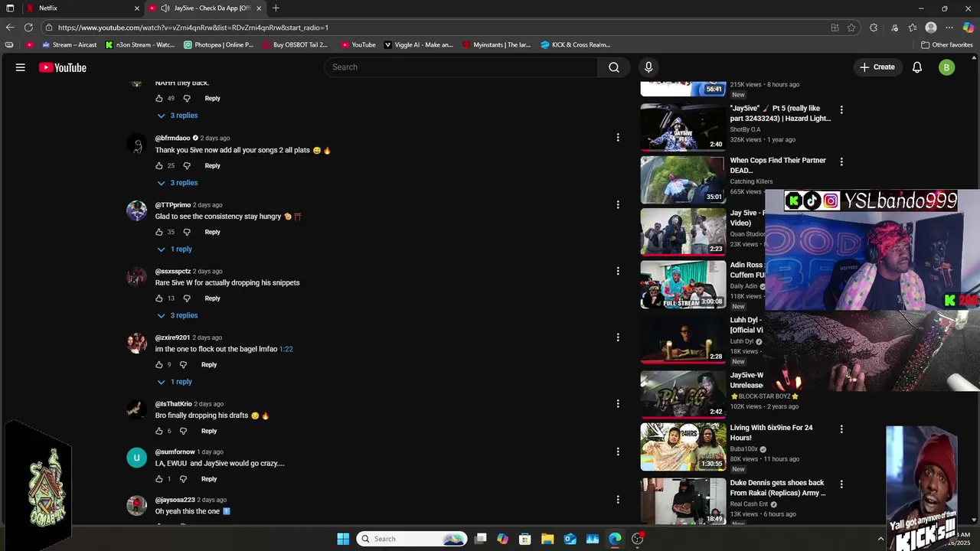
Task: Reply to @bfrmdaoo comment
Action: (212, 165)
